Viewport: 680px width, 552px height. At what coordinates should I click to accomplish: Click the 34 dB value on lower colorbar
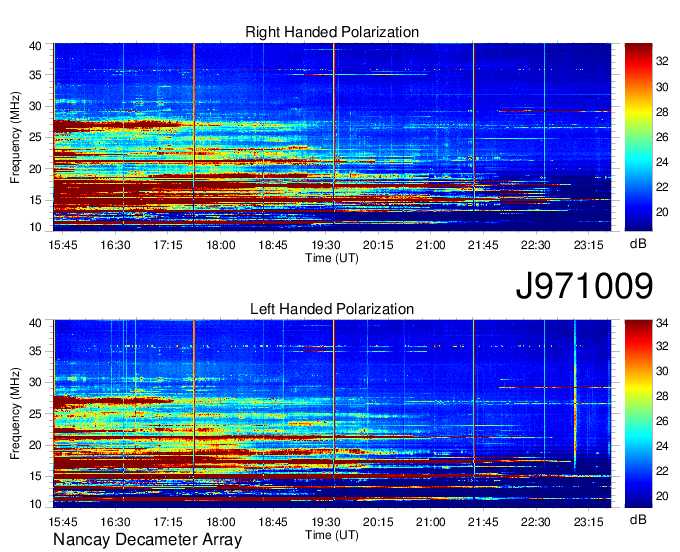click(x=662, y=323)
